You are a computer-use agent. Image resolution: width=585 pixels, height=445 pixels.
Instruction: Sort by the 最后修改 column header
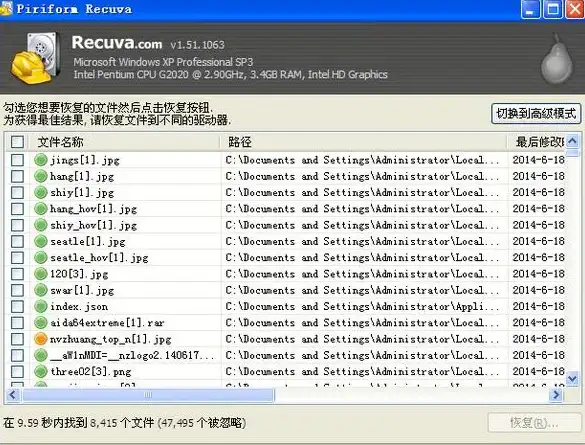536,142
